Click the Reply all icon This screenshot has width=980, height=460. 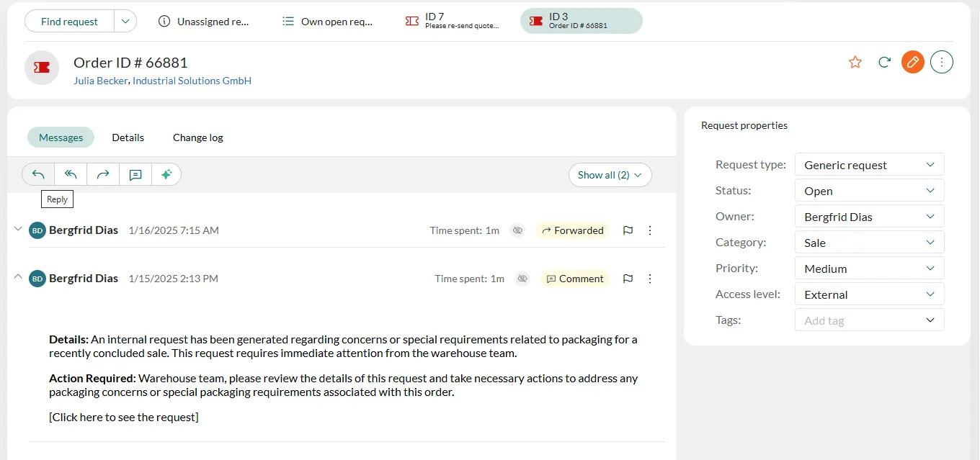pyautogui.click(x=71, y=175)
